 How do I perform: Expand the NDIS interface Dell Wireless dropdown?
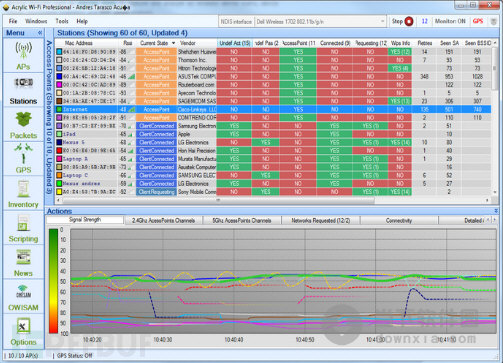[382, 22]
